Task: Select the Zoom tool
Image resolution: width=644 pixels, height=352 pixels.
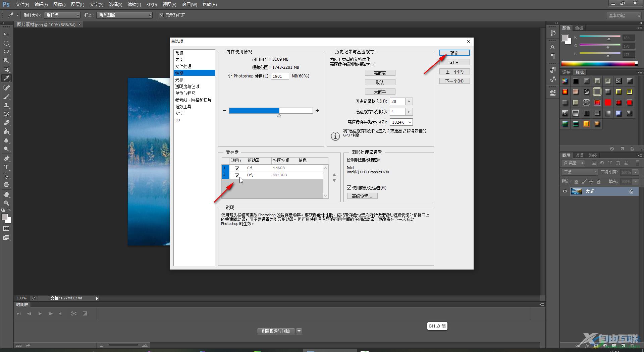Action: [6, 203]
